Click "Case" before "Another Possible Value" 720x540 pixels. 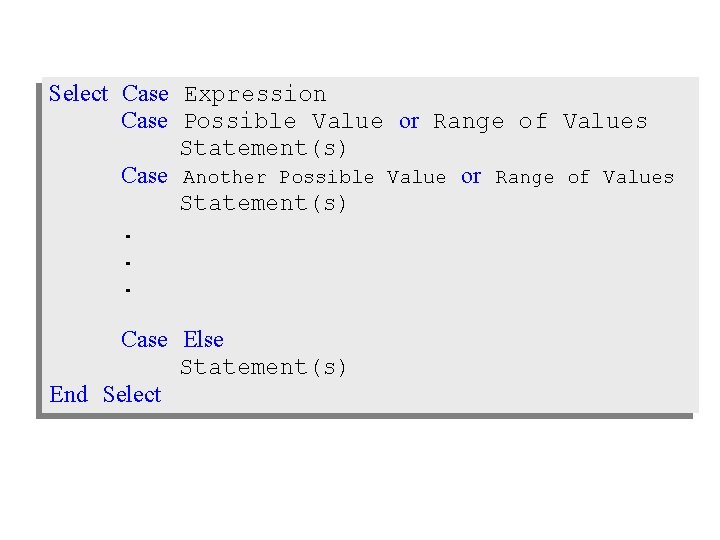click(x=145, y=176)
